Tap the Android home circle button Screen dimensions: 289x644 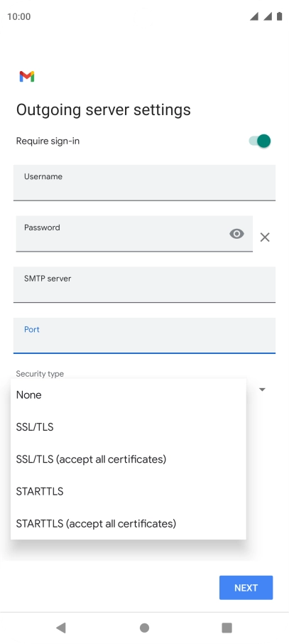coord(145,628)
